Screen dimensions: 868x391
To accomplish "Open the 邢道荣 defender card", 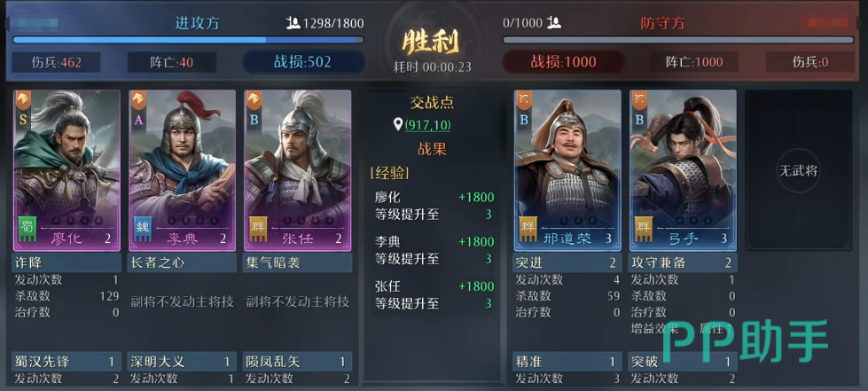I will tap(567, 170).
